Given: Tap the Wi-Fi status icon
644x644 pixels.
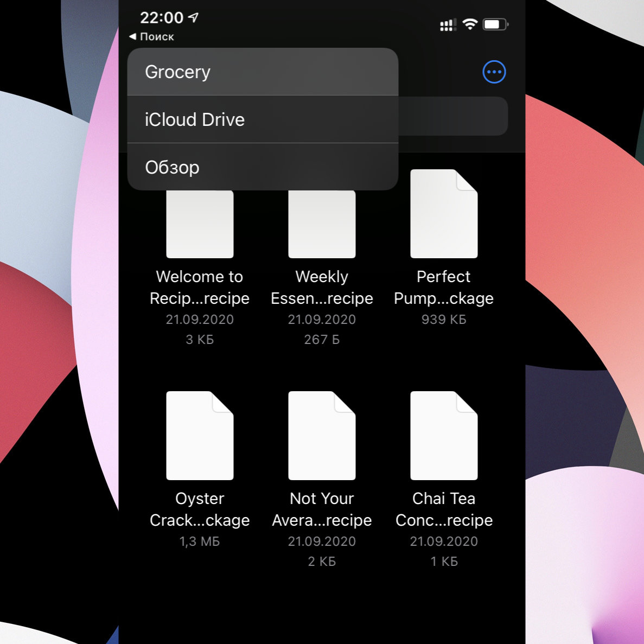Looking at the screenshot, I should 470,24.
